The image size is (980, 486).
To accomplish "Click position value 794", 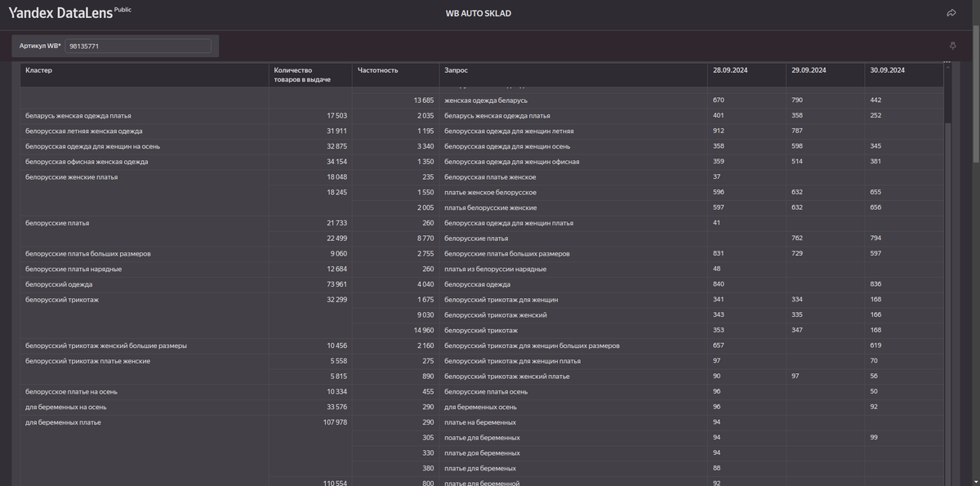I will pos(875,238).
